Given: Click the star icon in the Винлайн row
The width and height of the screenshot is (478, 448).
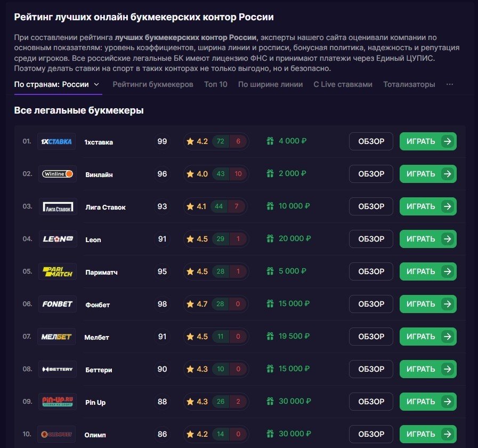Looking at the screenshot, I should [x=190, y=174].
